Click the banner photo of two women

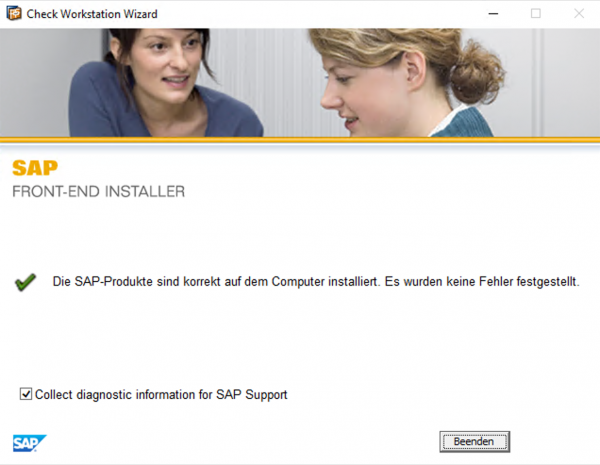coord(300,83)
